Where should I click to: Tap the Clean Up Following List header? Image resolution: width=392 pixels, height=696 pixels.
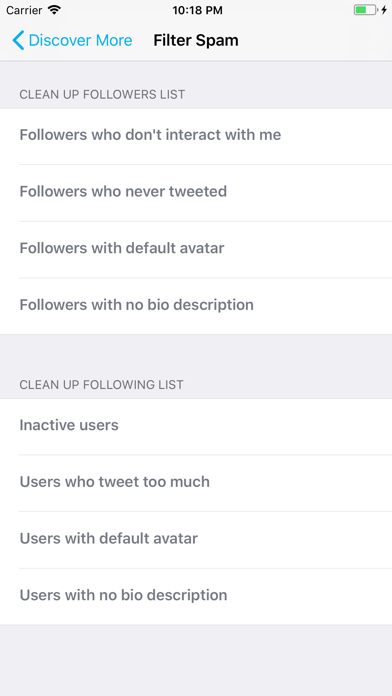[x=101, y=385]
